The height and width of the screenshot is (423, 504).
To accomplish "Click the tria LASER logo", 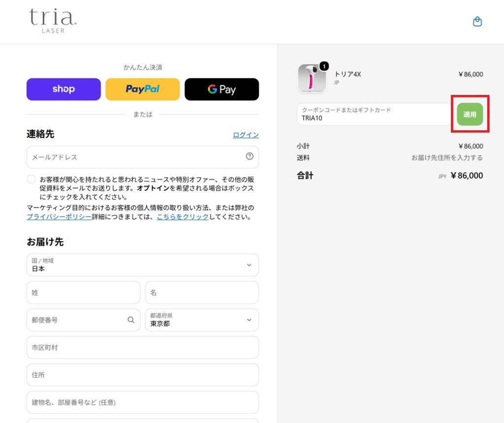I will (53, 21).
